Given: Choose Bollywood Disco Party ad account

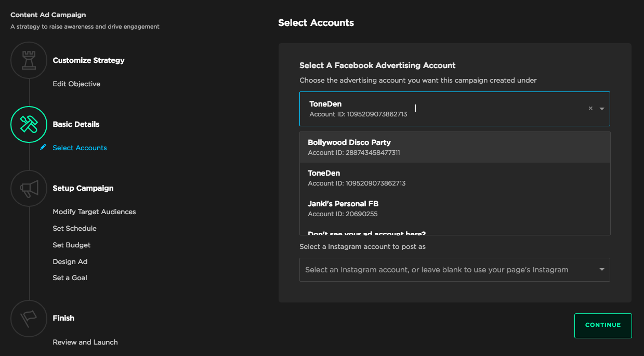Looking at the screenshot, I should (x=455, y=147).
